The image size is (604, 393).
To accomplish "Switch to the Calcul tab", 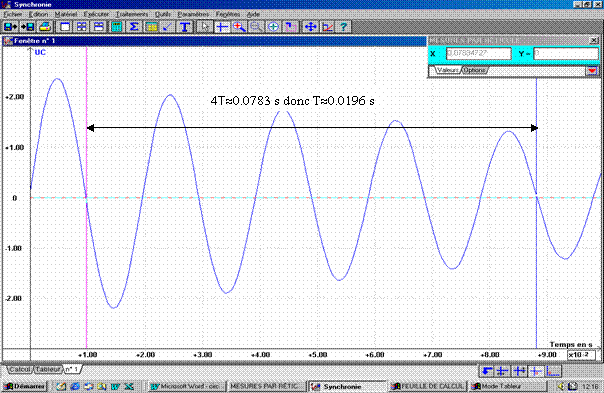I will click(20, 369).
